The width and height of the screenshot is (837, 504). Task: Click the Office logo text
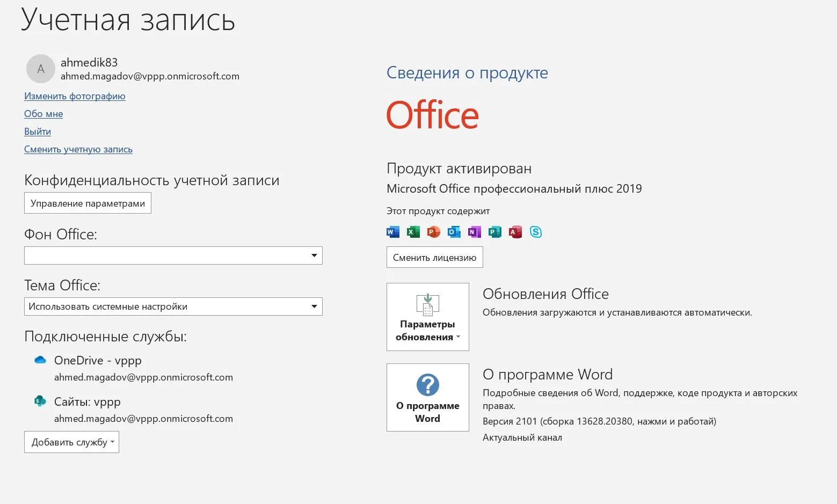pyautogui.click(x=433, y=115)
